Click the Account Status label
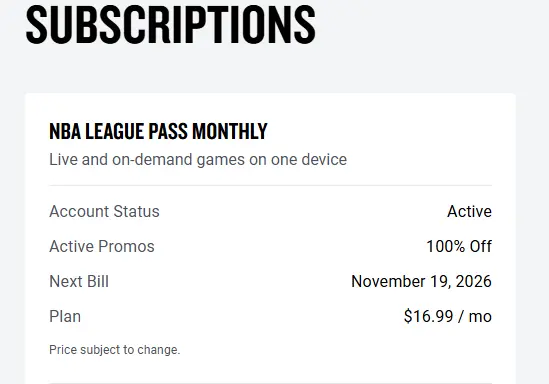 click(104, 211)
